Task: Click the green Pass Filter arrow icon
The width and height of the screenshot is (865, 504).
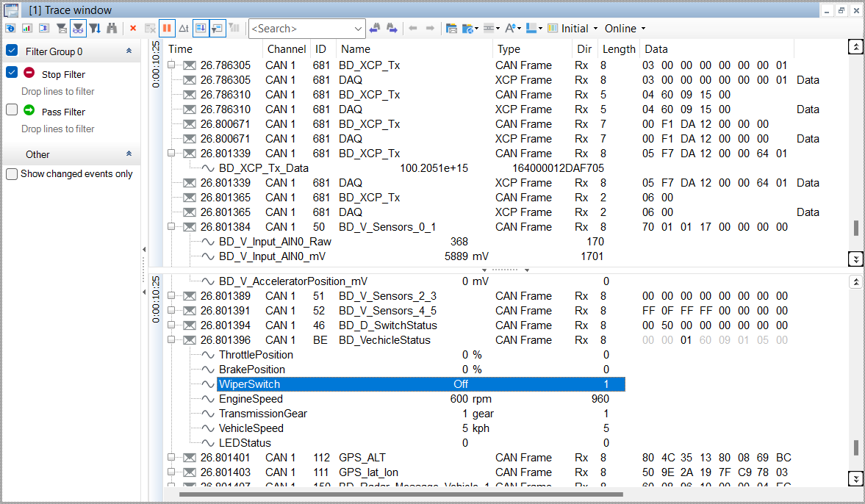Action: click(x=29, y=110)
